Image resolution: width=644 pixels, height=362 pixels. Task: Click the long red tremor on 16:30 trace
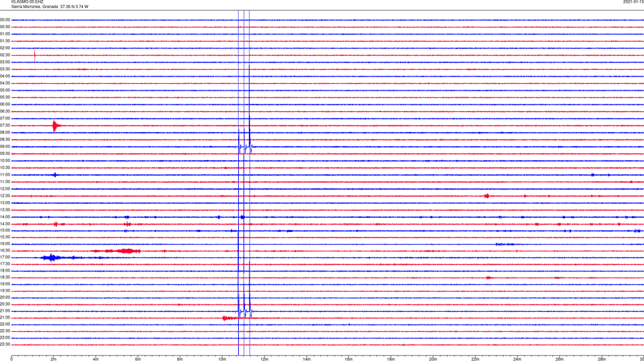pyautogui.click(x=117, y=251)
